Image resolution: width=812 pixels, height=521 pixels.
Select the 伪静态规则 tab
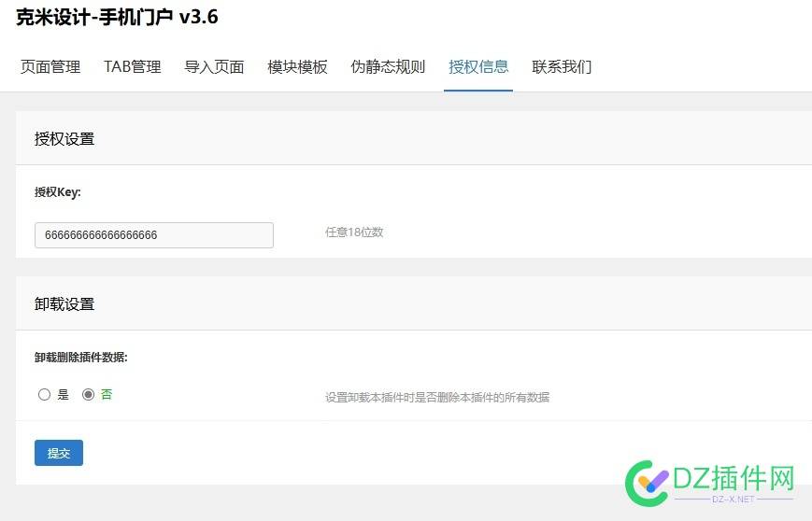point(388,66)
